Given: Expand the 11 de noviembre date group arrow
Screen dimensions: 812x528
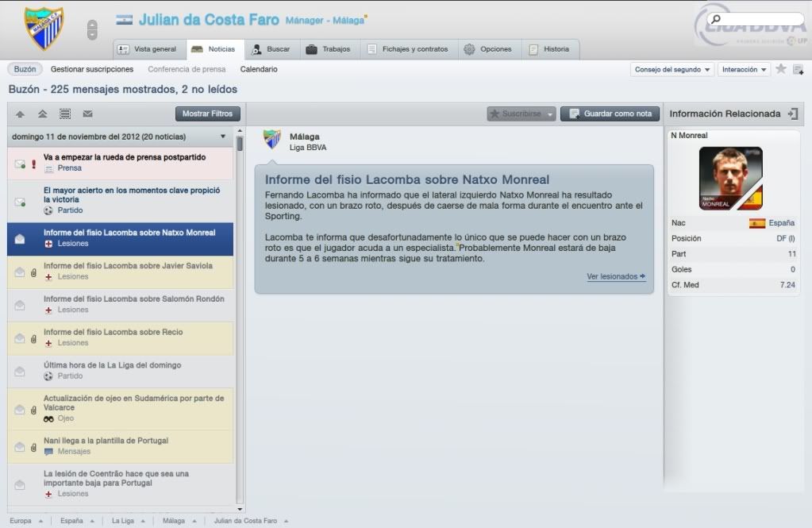Looking at the screenshot, I should click(x=223, y=137).
